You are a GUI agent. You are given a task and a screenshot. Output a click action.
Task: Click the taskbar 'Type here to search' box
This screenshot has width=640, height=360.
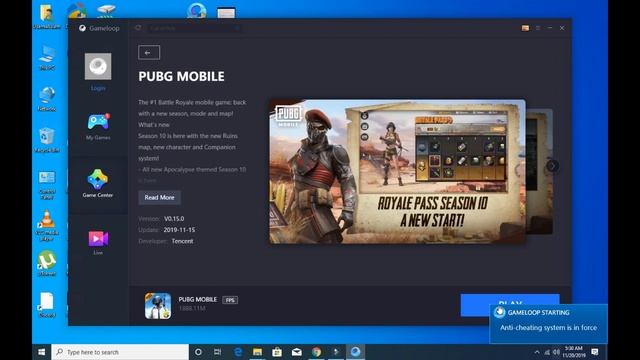tap(120, 352)
